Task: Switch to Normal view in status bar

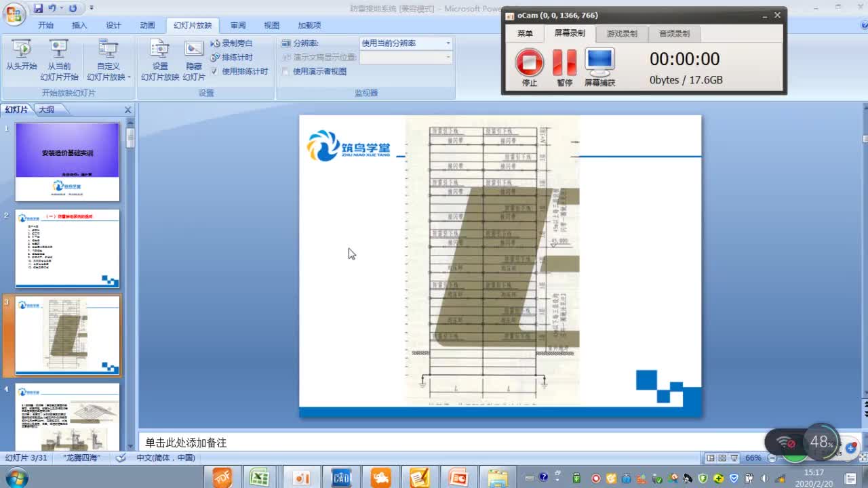Action: (x=710, y=458)
